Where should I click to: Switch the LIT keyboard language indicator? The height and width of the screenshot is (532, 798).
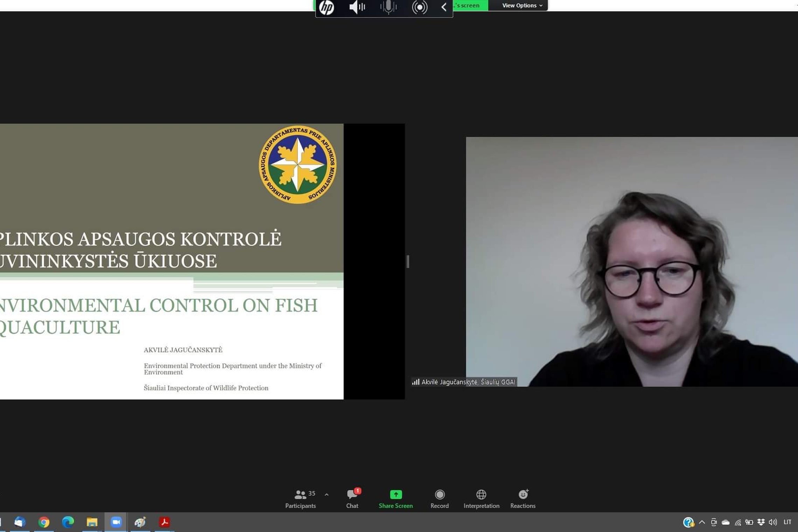[787, 522]
